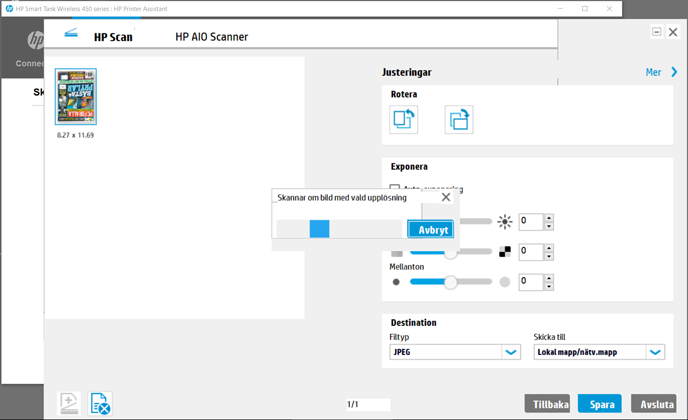Open the Filtyp JPEG dropdown
Image resolution: width=688 pixels, height=420 pixels.
(x=455, y=352)
